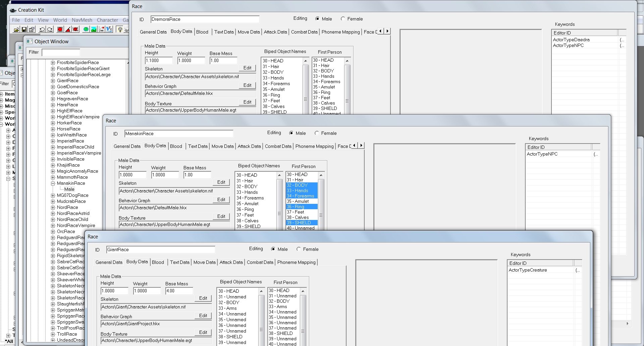
Task: Select Female editing in DremoraRace window
Action: pyautogui.click(x=343, y=19)
